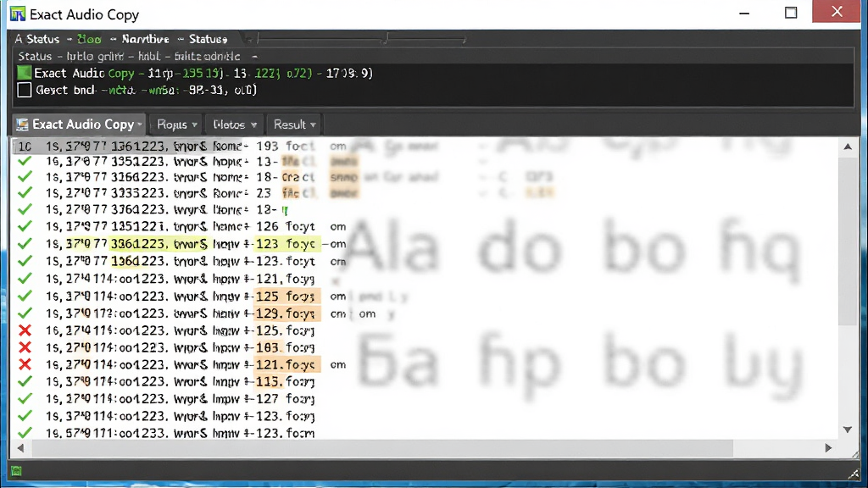This screenshot has width=868, height=488.
Task: Click the icon on the Exact Audio Copy toolbar button
Action: [22, 125]
